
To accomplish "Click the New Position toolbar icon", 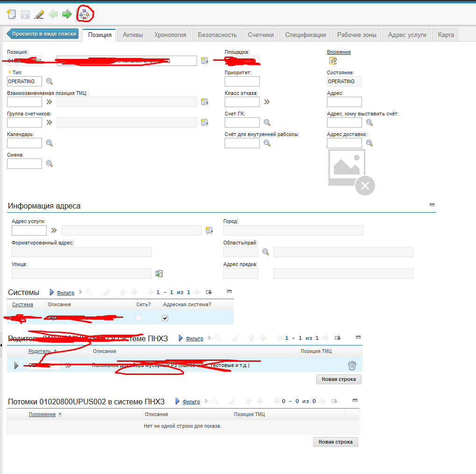I will coord(11,14).
